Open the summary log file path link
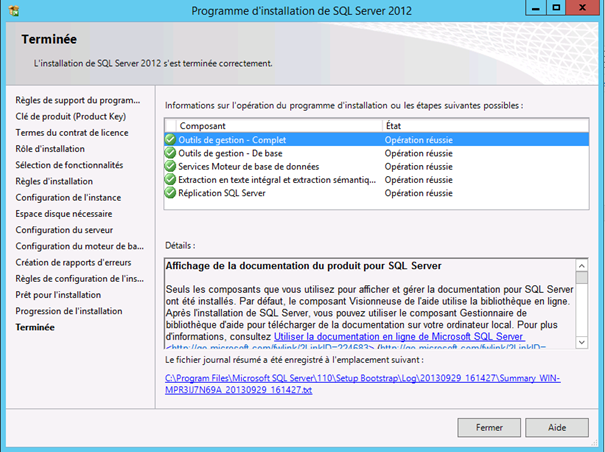The image size is (605, 452). click(362, 384)
